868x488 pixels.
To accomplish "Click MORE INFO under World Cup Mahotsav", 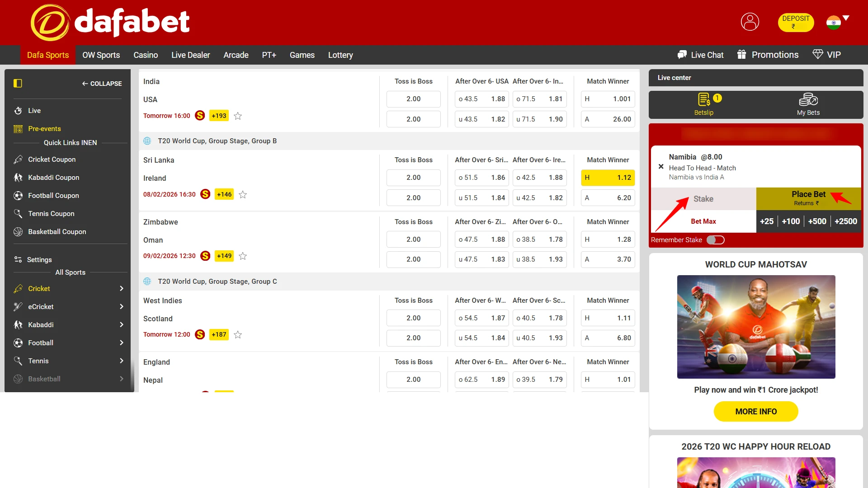I will coord(756,411).
